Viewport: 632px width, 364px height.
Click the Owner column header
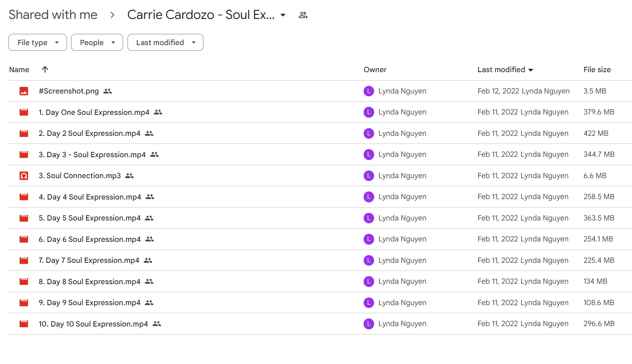point(375,69)
